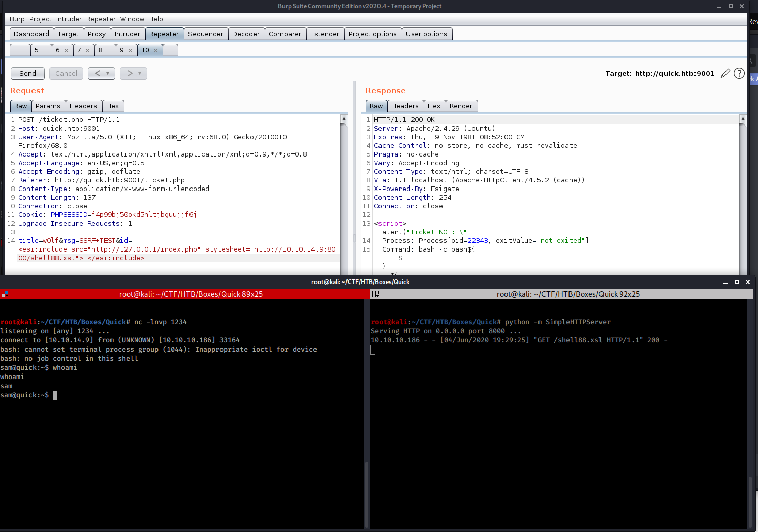Screen dimensions: 758x532
Task: Show response Render view
Action: click(x=461, y=106)
